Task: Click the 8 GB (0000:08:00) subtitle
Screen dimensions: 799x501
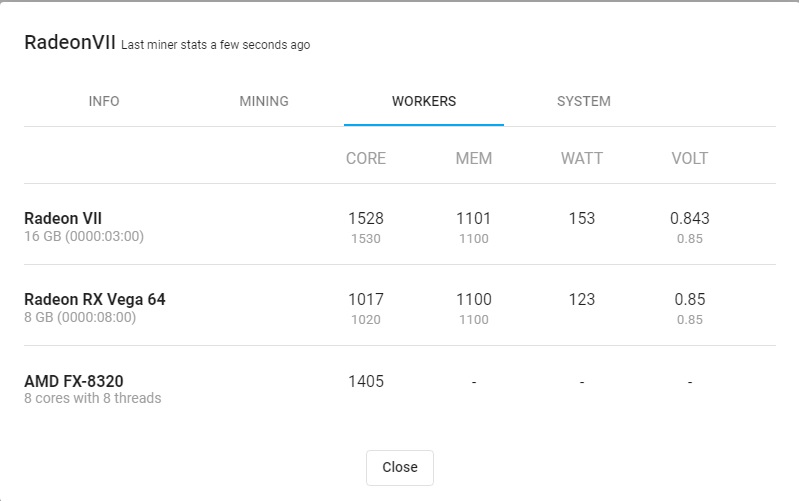Action: click(80, 318)
